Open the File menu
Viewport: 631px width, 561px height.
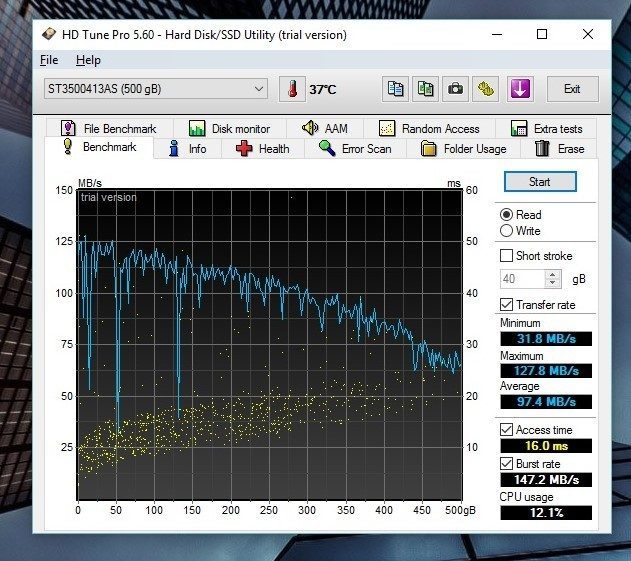coord(49,60)
